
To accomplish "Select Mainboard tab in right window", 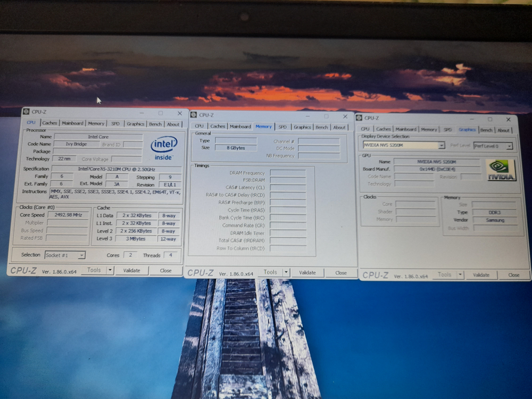I will 406,129.
